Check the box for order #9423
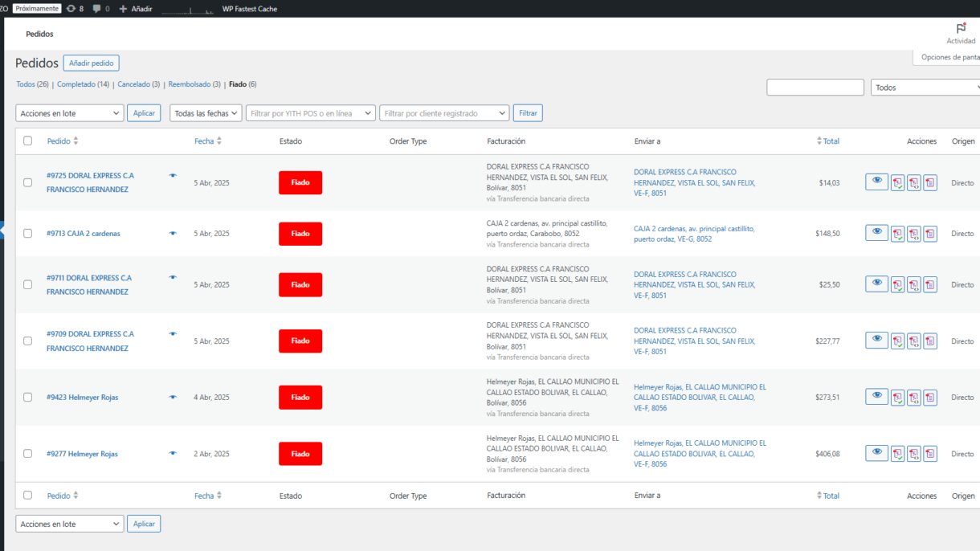This screenshot has height=551, width=980. pos(28,397)
